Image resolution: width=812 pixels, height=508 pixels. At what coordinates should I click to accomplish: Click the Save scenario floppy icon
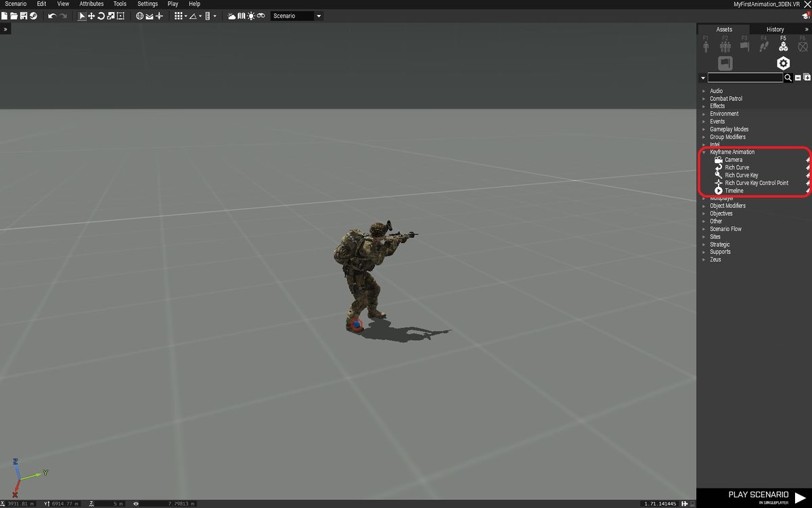[23, 16]
